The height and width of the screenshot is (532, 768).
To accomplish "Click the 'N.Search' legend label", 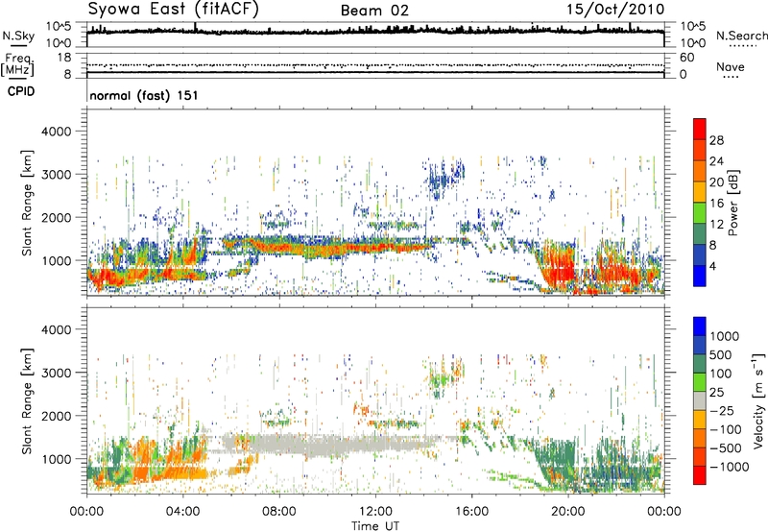I will (741, 36).
